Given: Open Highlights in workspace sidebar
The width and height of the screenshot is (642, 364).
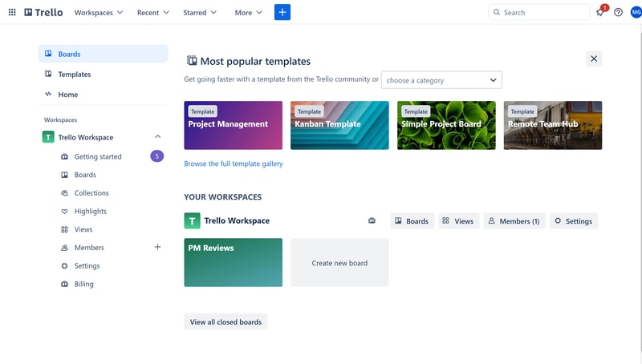Looking at the screenshot, I should [x=91, y=211].
